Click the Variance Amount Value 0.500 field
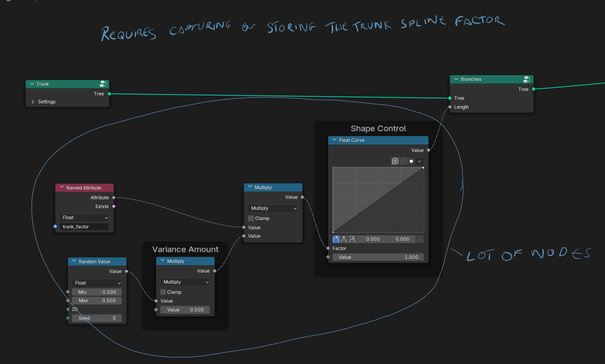Viewport: 605px width, 364px height. (x=185, y=310)
